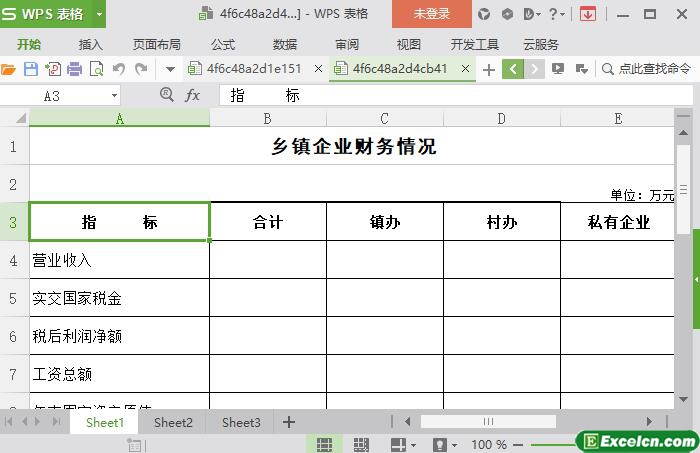Click the export to PDF icon
Image resolution: width=700 pixels, height=453 pixels.
(x=53, y=69)
